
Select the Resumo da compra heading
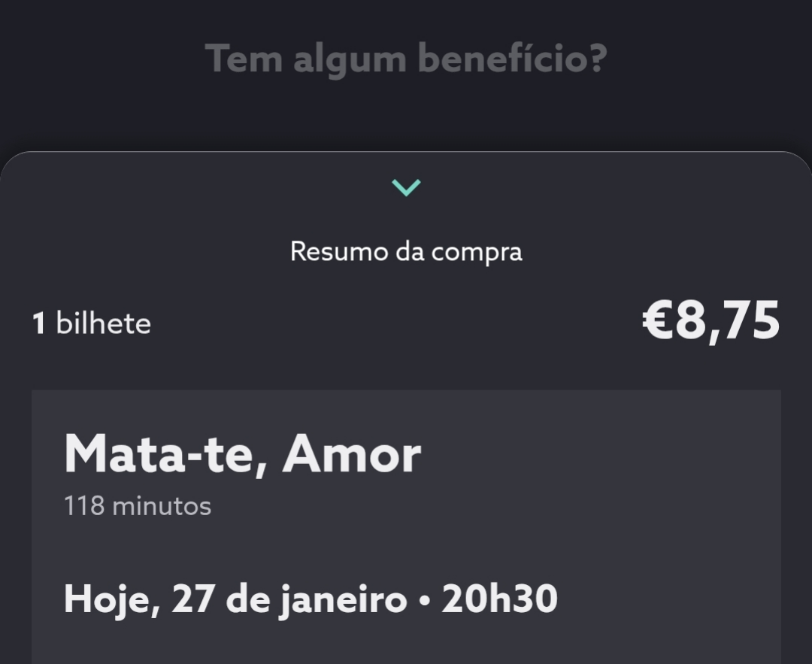(406, 251)
